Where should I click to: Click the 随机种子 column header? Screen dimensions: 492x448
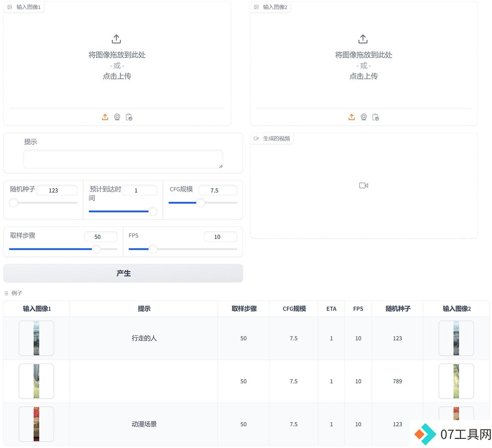(398, 309)
